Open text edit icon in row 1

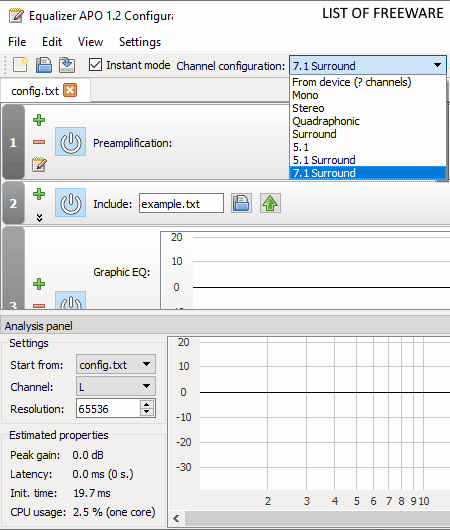tap(39, 164)
